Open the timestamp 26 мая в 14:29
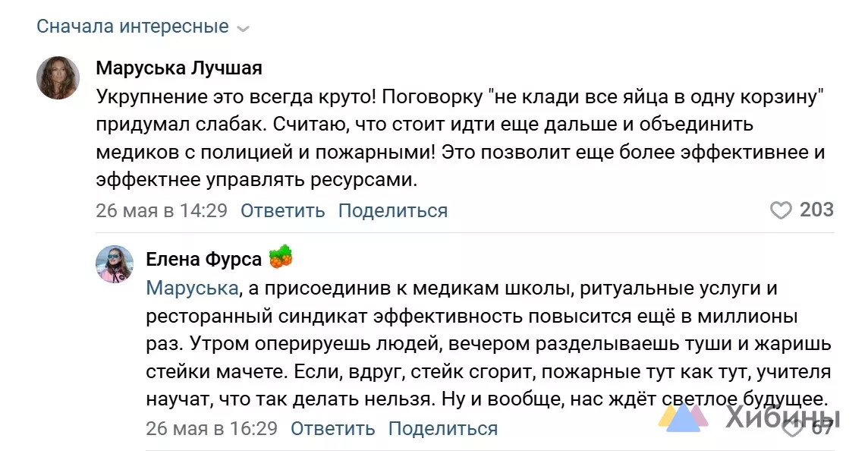Image resolution: width=868 pixels, height=451 pixels. pos(162,210)
